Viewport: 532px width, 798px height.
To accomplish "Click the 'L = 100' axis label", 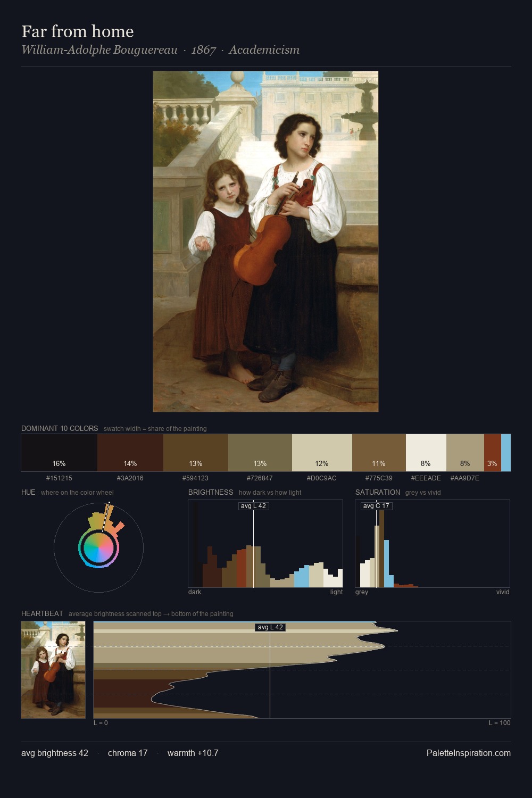I will [500, 723].
